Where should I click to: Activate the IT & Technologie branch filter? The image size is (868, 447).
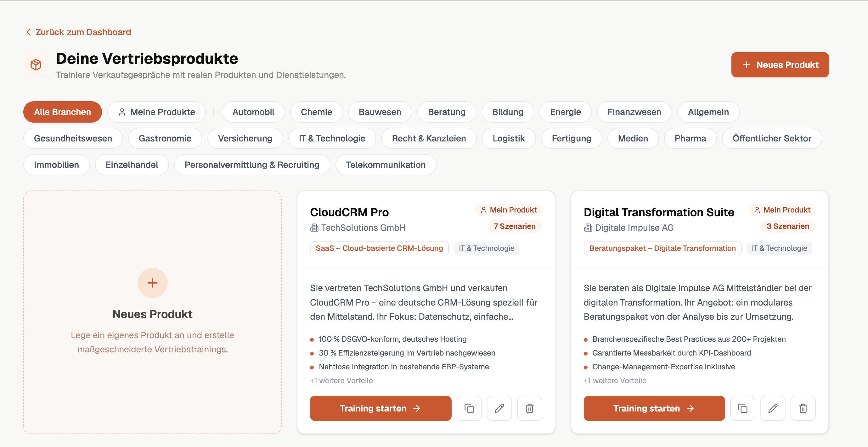[332, 138]
